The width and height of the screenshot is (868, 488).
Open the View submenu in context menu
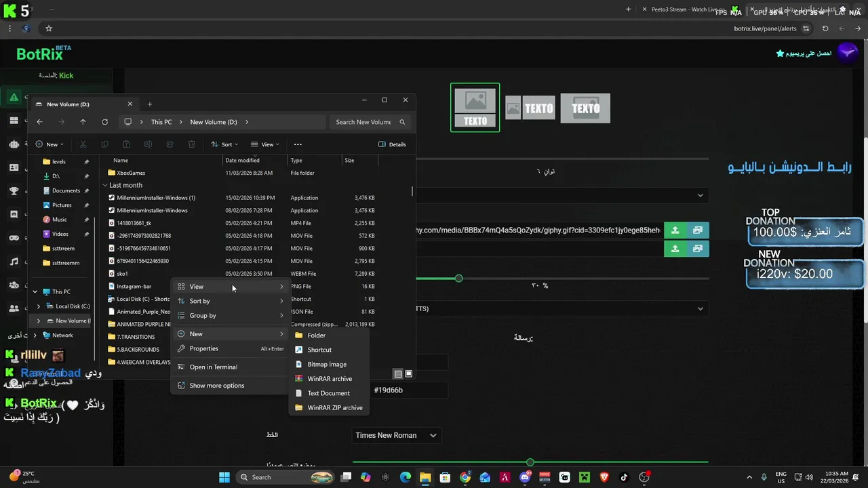click(231, 287)
